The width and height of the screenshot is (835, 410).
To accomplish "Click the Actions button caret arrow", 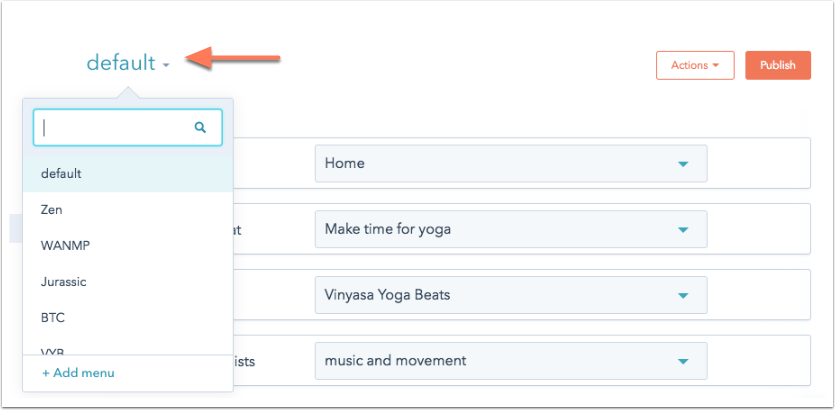I will [715, 65].
